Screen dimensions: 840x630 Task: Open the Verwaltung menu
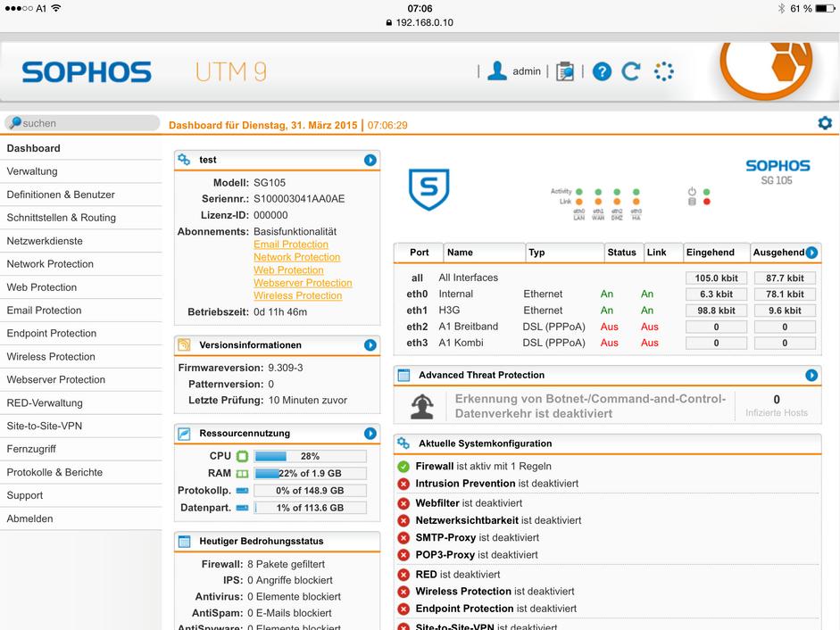pyautogui.click(x=81, y=171)
